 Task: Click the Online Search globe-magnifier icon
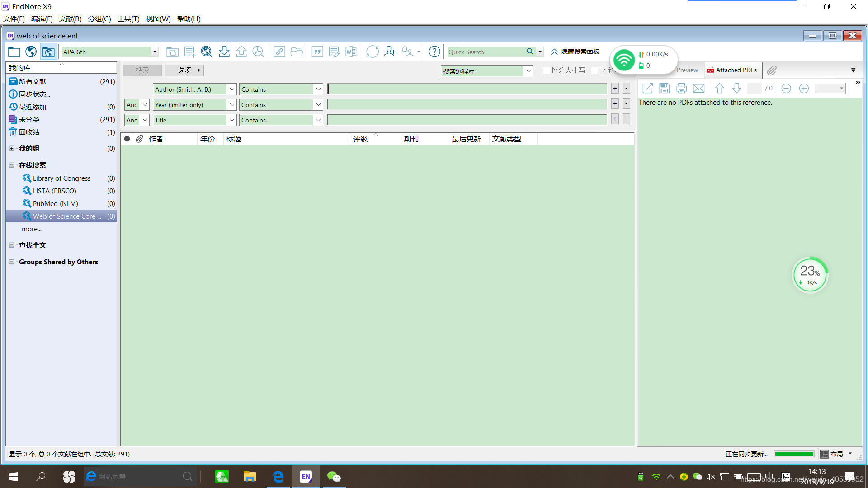pos(207,52)
